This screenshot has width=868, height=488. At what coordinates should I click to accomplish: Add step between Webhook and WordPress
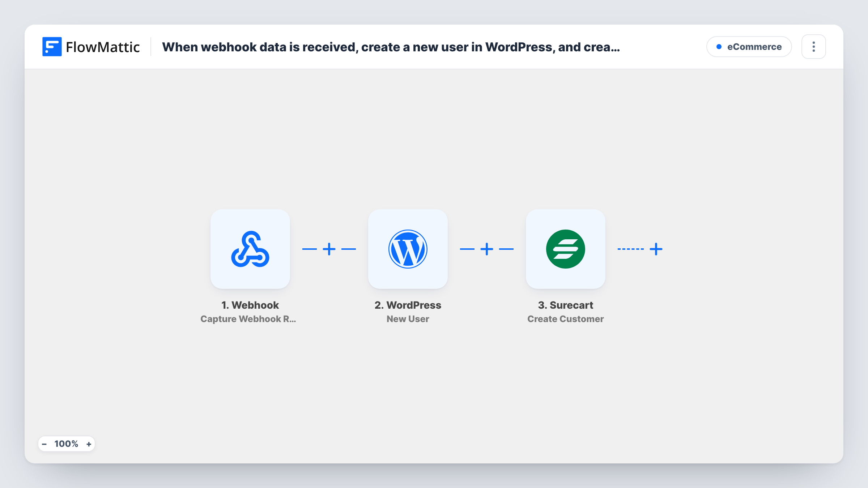click(x=329, y=249)
